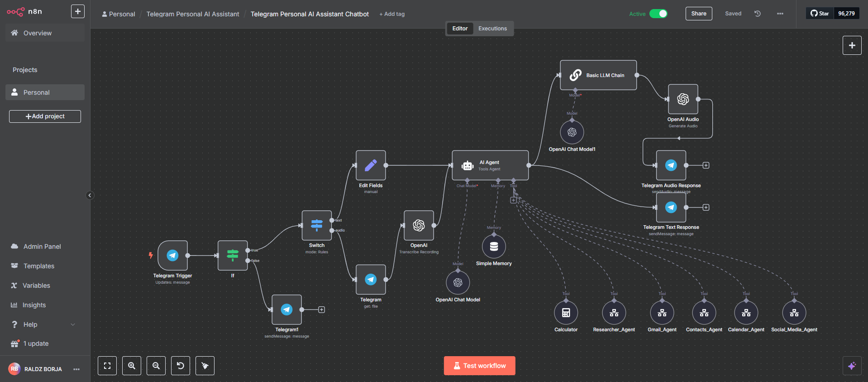868x382 pixels.
Task: Open the Basic LLM Chain node
Action: 598,75
